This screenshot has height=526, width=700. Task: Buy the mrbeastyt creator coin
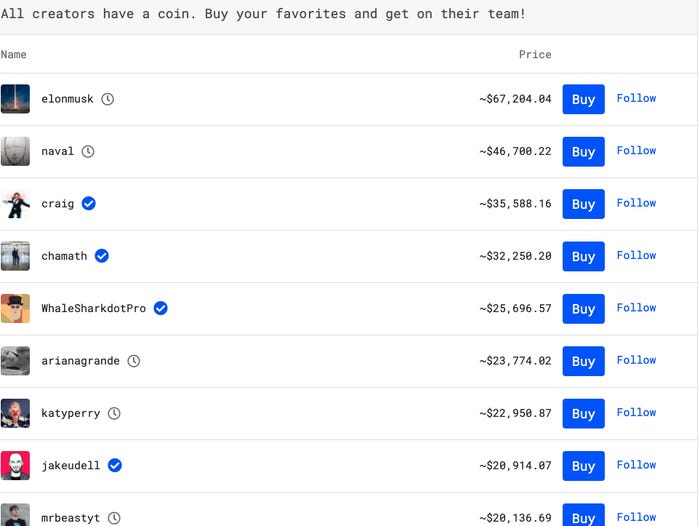pyautogui.click(x=583, y=515)
